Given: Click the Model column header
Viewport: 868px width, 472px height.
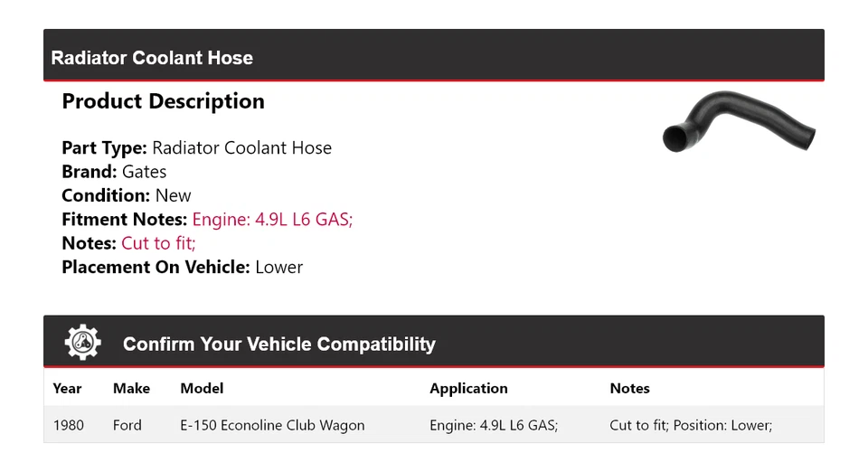Looking at the screenshot, I should tap(202, 389).
